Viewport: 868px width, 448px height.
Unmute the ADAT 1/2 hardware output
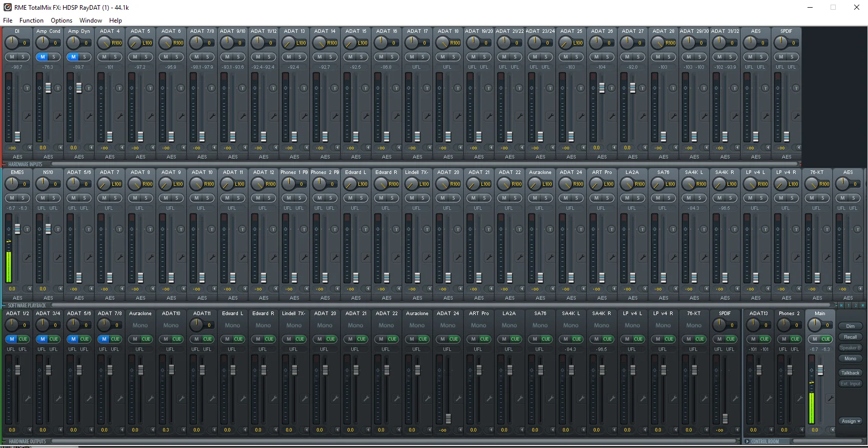pyautogui.click(x=12, y=339)
